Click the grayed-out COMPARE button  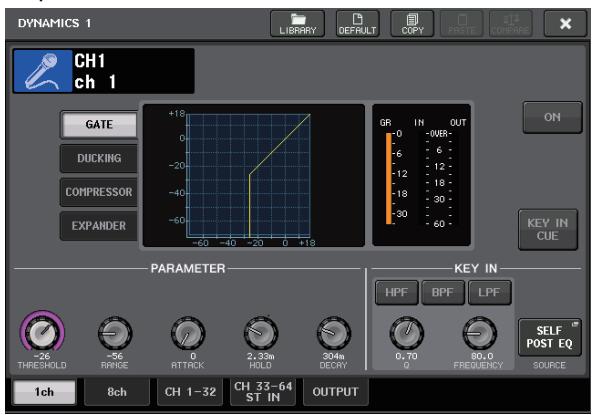511,24
